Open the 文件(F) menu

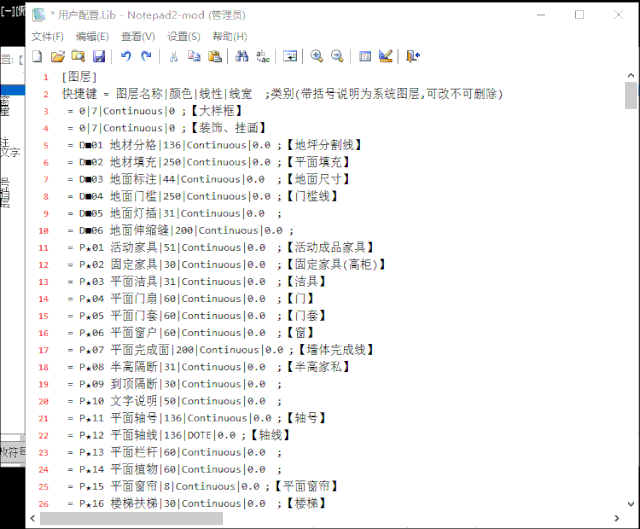[48, 37]
